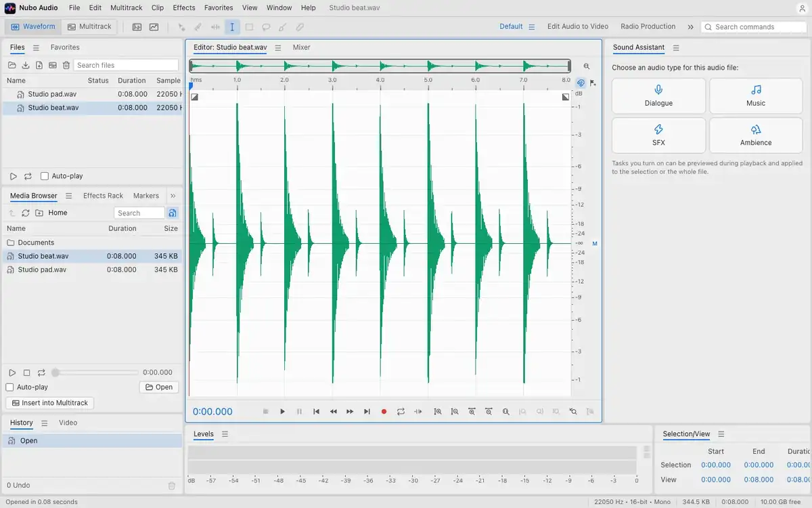Open the Documents folder in Media Browser
Screen dimensions: 812x508
pyautogui.click(x=92, y=242)
